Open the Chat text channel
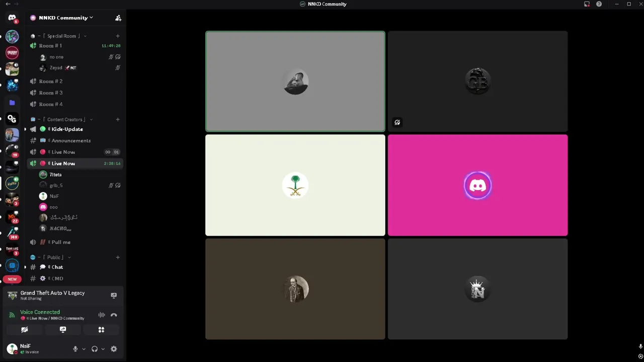Screen dimensions: 644x362 point(74,267)
